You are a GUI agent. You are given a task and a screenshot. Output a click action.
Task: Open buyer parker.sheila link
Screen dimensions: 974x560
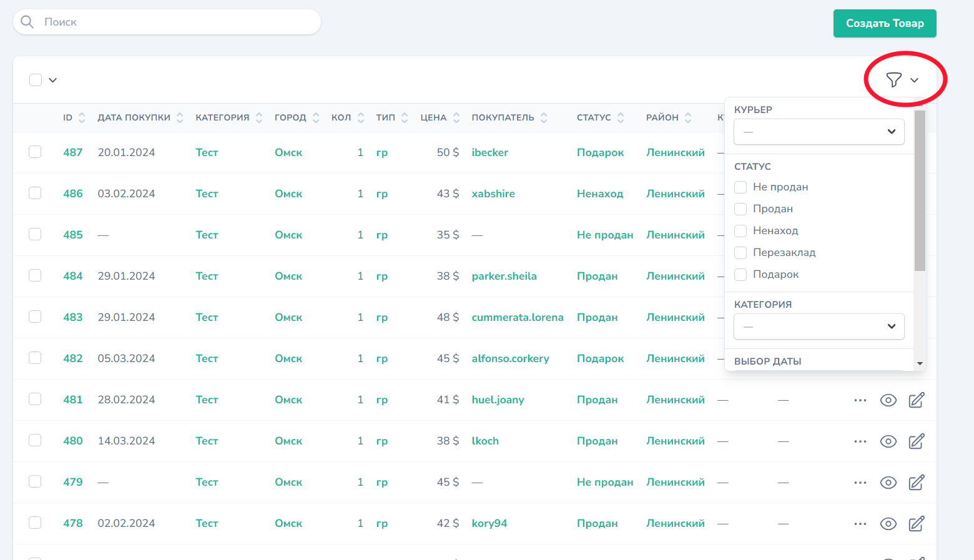pos(504,276)
